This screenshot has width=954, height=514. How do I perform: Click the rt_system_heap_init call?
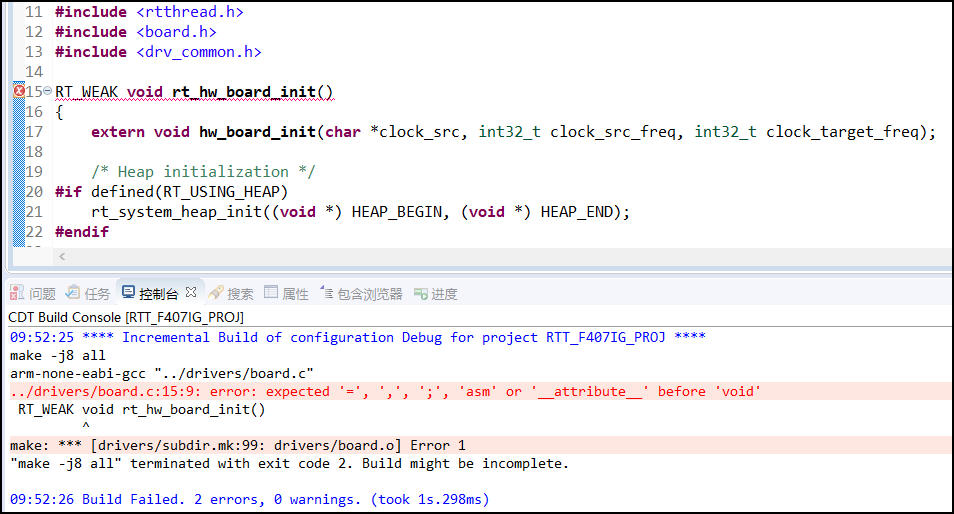point(361,212)
